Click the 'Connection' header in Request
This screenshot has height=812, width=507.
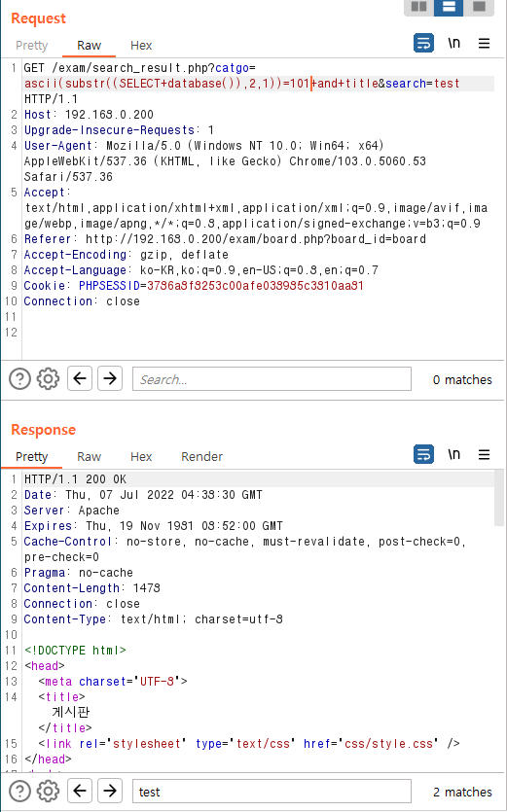58,300
